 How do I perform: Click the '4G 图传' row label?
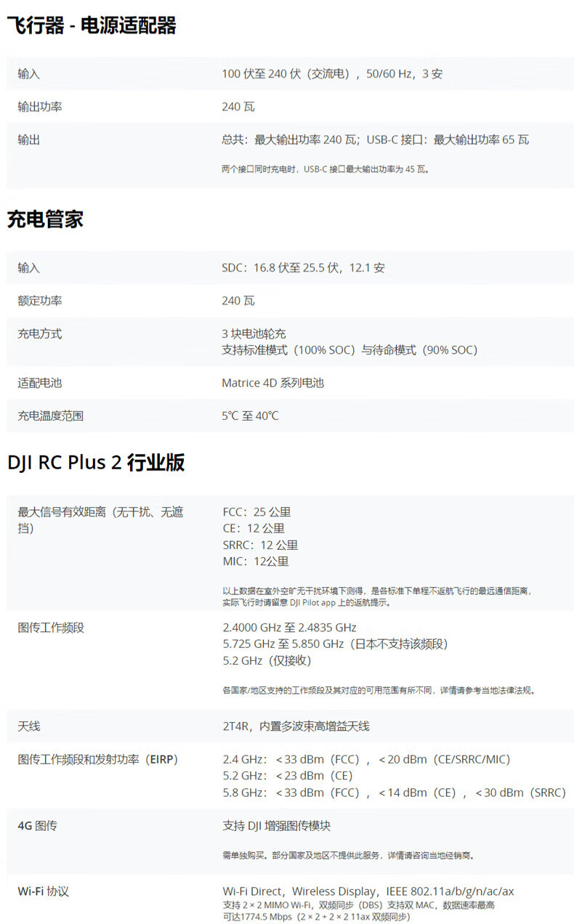(37, 826)
